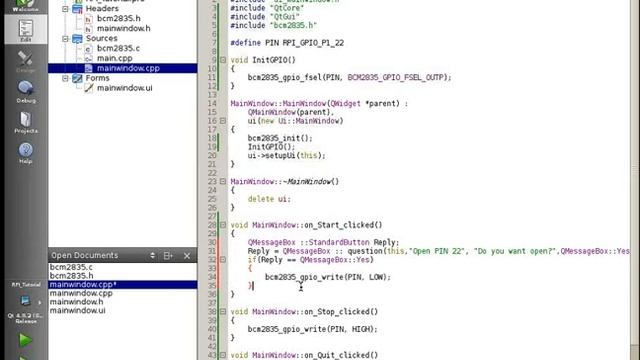Split the Open Documents pane
Image resolution: width=640 pixels, height=360 pixels.
(x=168, y=256)
